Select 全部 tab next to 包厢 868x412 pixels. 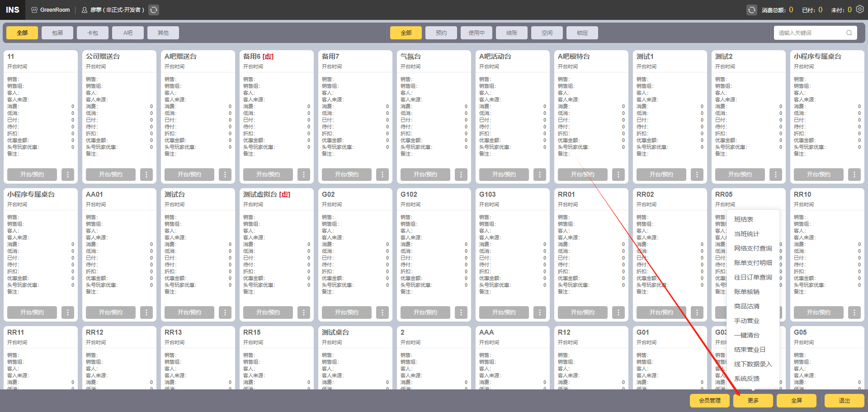[22, 33]
